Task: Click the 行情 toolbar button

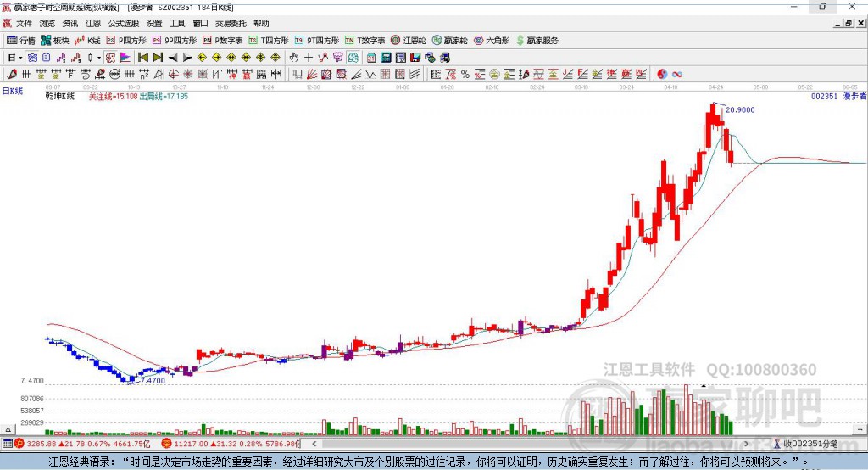Action: [21, 41]
